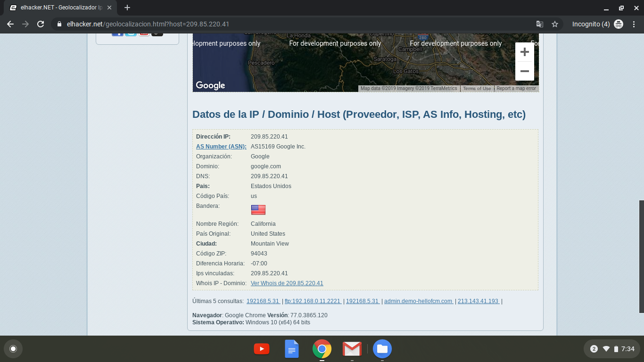Zoom out on the map

(525, 71)
